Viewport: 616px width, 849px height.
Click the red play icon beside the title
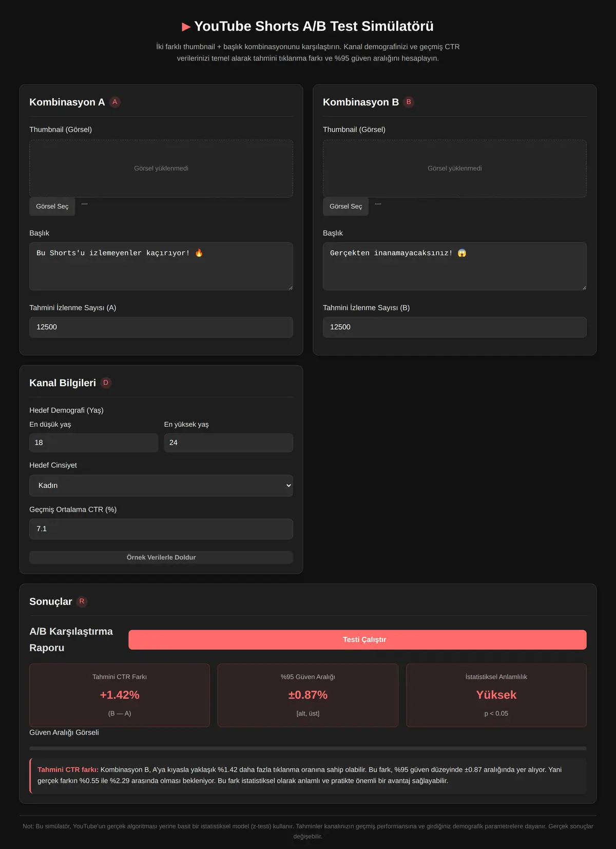[186, 27]
